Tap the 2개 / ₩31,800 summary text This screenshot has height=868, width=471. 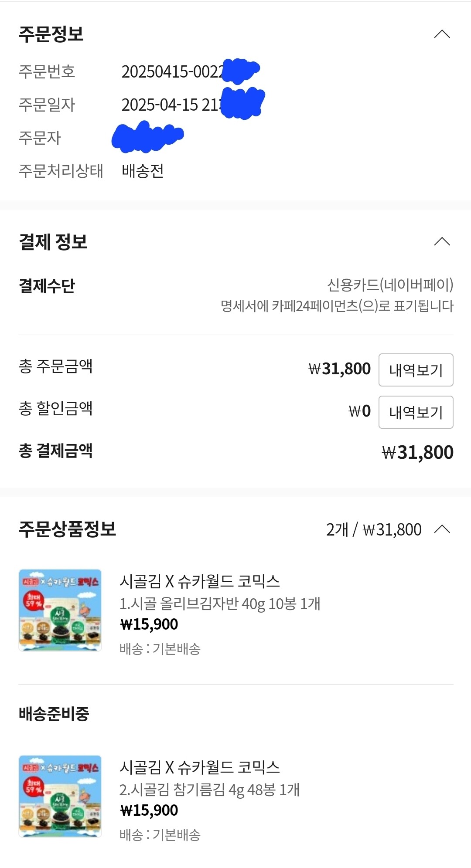[x=374, y=530]
